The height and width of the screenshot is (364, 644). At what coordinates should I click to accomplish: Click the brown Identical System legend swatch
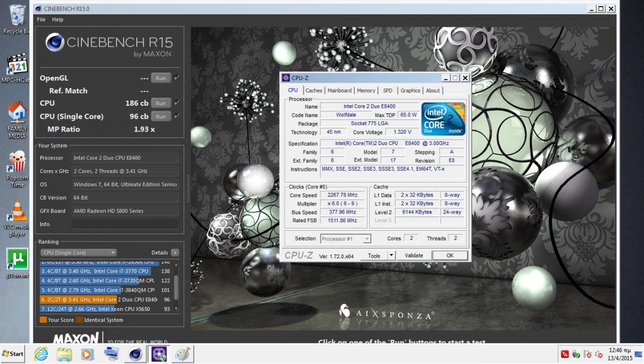click(x=79, y=320)
